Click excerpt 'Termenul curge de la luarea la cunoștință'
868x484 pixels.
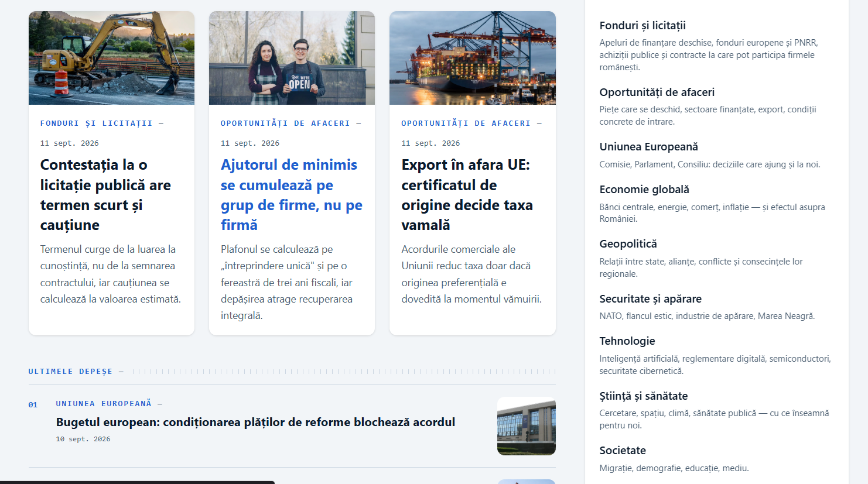pos(111,274)
